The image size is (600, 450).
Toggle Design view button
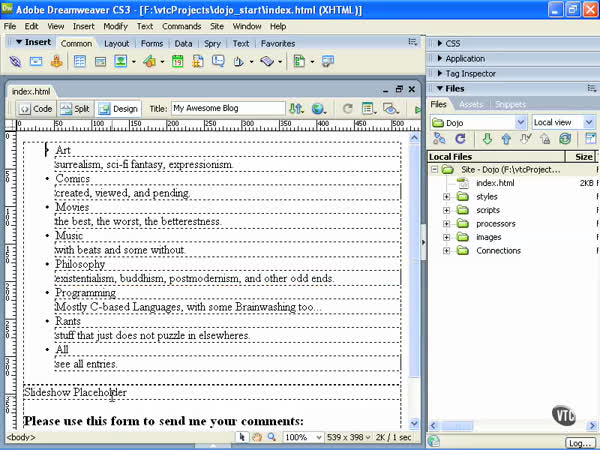pos(118,108)
